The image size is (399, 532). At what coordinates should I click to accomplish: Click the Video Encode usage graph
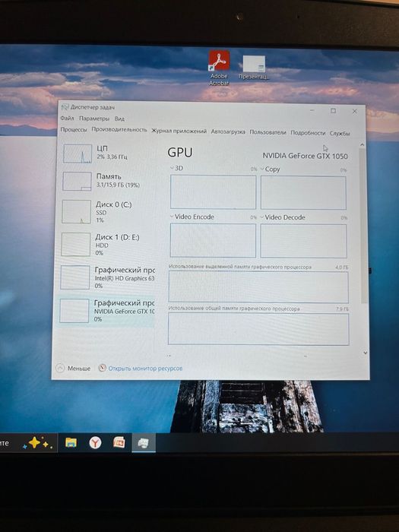tap(213, 240)
